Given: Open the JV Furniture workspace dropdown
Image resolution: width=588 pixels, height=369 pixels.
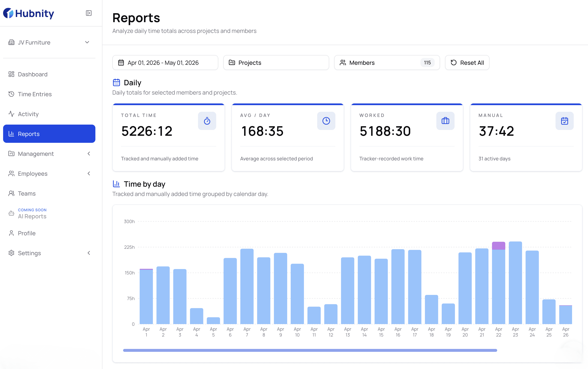Looking at the screenshot, I should pyautogui.click(x=49, y=42).
